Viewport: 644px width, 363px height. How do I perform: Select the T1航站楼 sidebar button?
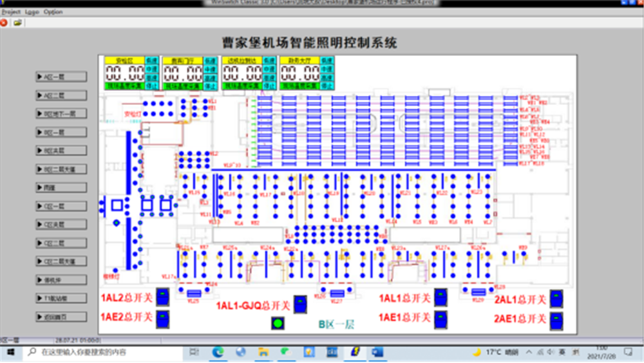click(61, 299)
